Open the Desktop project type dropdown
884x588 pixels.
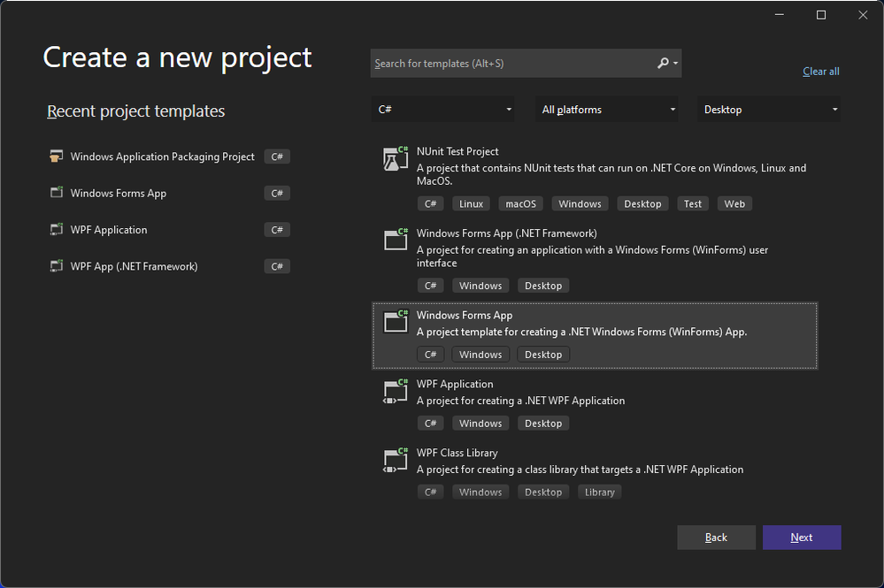pos(769,110)
